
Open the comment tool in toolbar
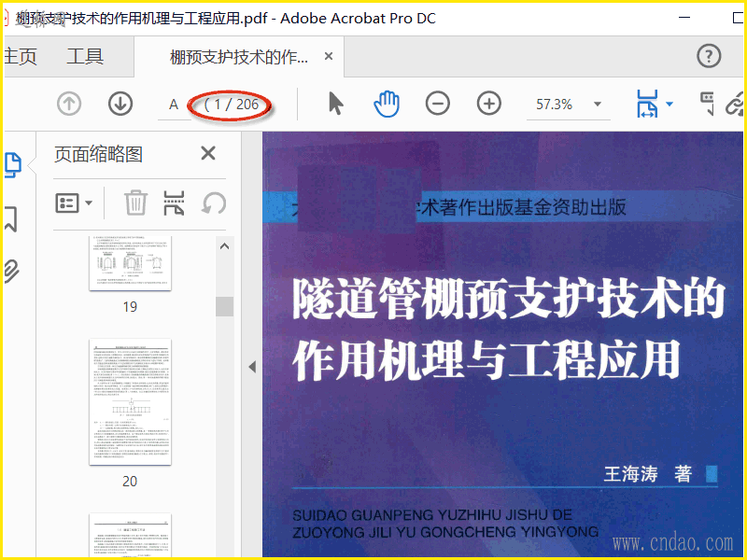707,104
